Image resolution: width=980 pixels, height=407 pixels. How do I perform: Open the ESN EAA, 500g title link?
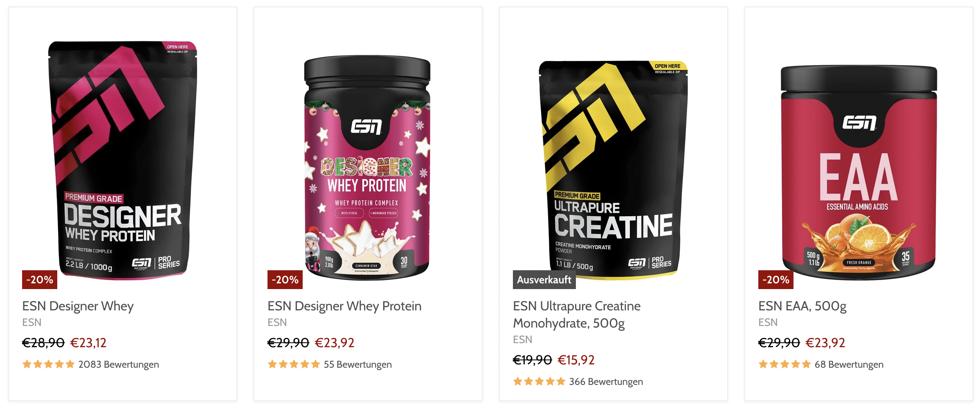coord(802,306)
